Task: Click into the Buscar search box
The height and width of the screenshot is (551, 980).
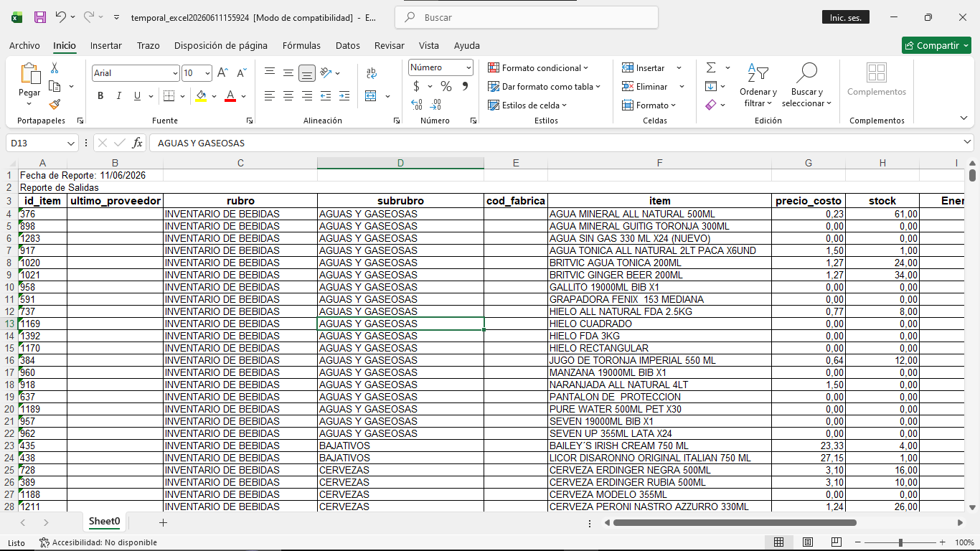Action: (527, 17)
